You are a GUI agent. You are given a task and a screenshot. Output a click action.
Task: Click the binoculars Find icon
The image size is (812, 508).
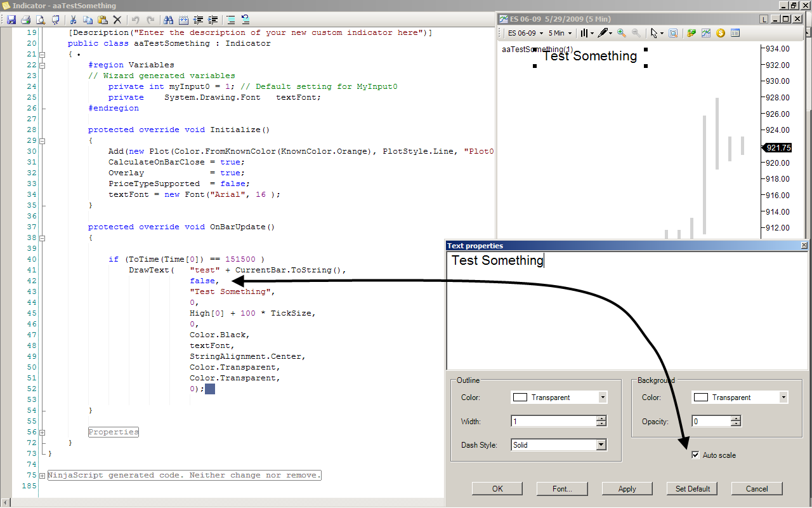pos(168,20)
